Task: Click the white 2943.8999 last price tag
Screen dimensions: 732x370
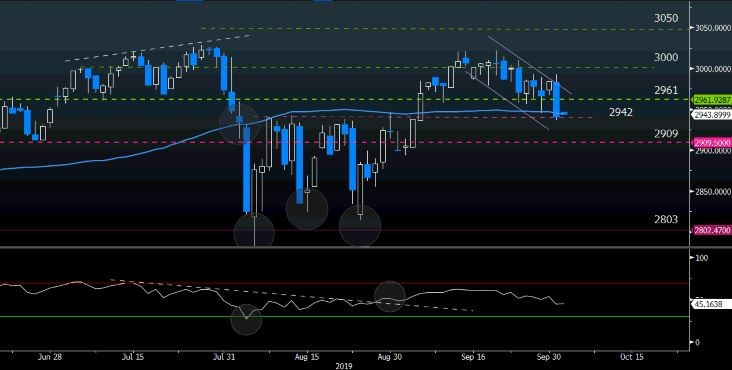Action: pyautogui.click(x=712, y=115)
